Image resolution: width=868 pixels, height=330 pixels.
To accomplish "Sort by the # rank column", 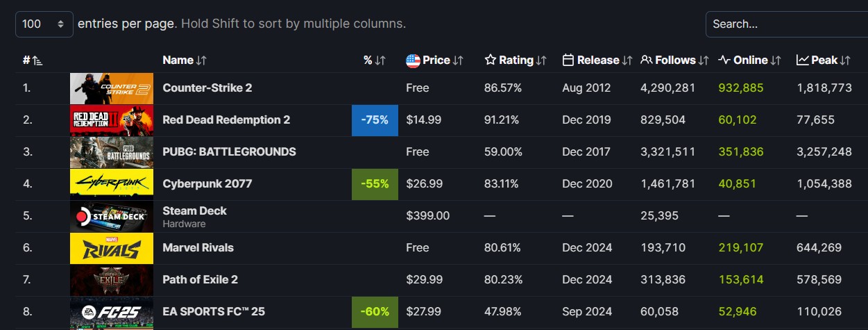I will [x=32, y=60].
